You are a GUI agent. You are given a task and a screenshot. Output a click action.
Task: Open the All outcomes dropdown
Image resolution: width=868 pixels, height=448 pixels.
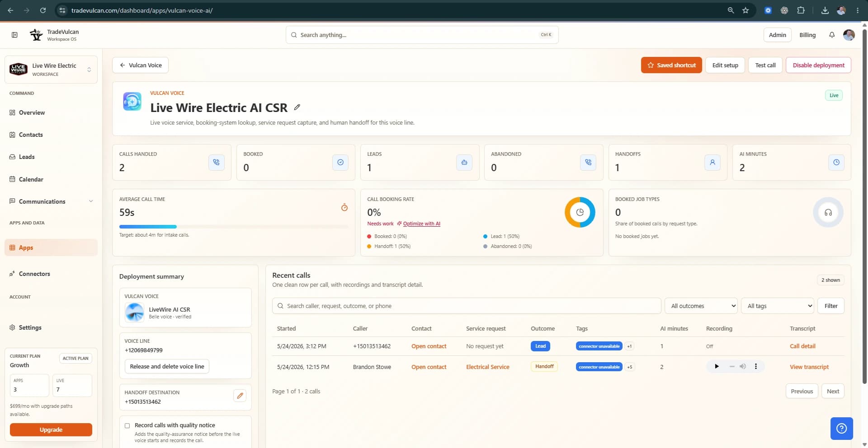pyautogui.click(x=701, y=306)
